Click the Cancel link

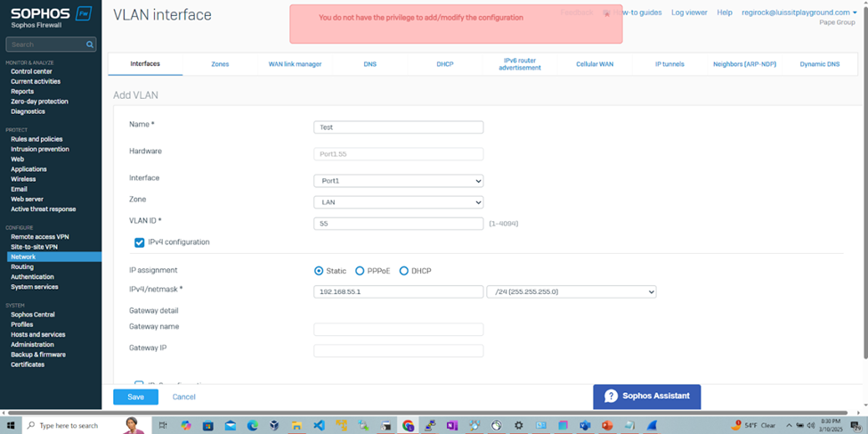[183, 397]
